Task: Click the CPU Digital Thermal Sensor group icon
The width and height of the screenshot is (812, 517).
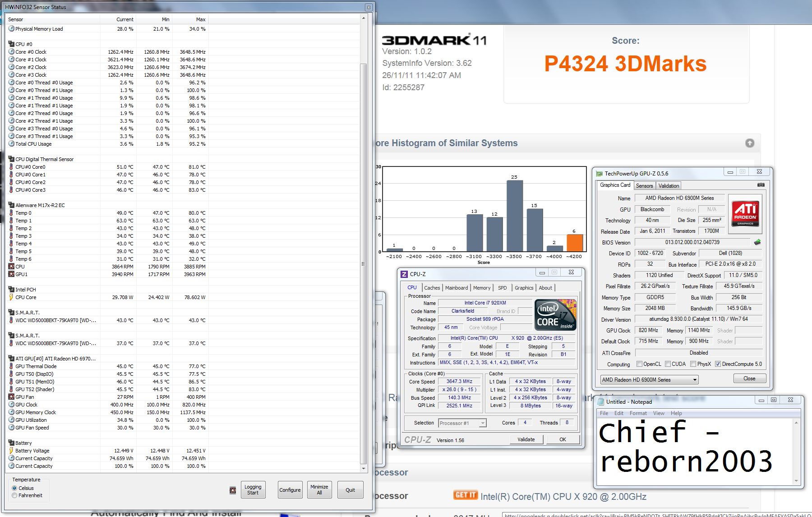Action: (x=11, y=159)
